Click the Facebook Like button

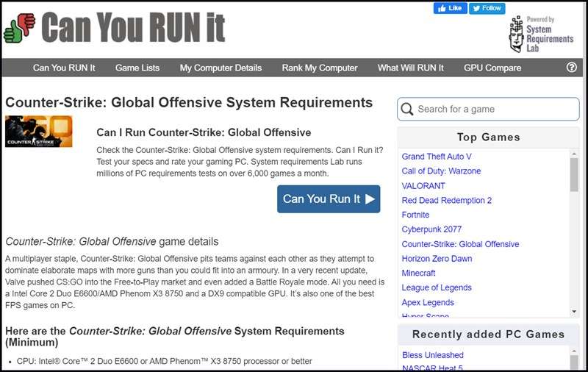click(451, 8)
